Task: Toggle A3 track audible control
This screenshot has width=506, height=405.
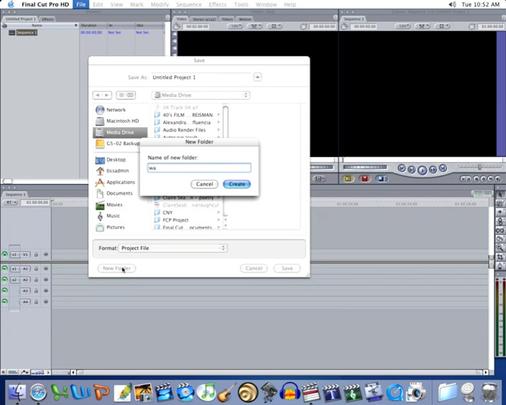Action: (x=5, y=290)
